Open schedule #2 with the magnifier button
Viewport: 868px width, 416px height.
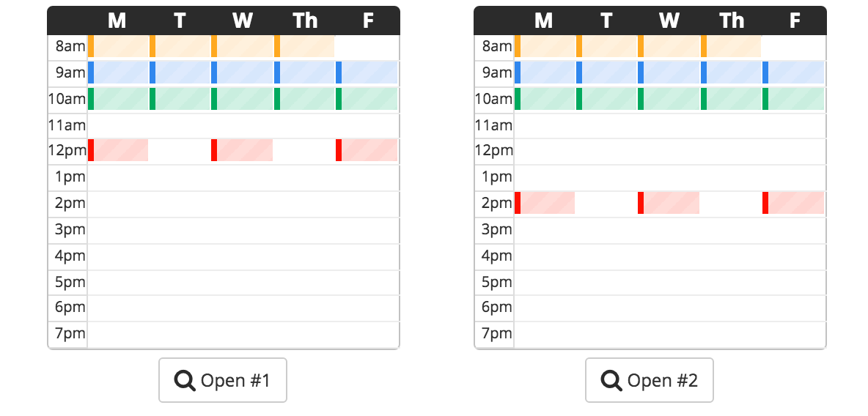(x=650, y=380)
